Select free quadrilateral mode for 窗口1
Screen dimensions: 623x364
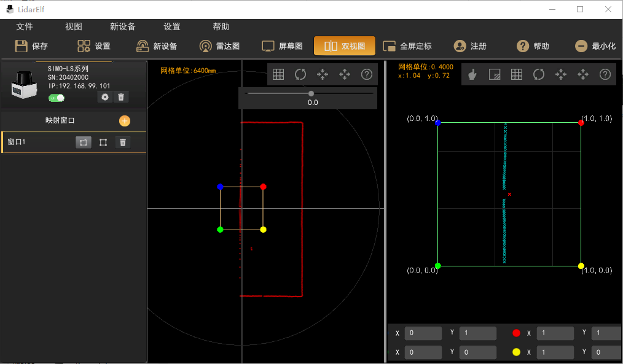click(x=84, y=142)
